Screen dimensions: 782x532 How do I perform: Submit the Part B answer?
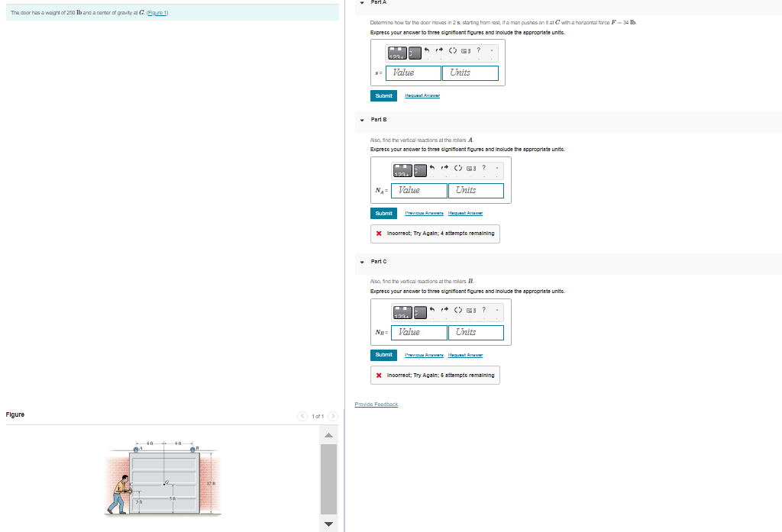383,214
